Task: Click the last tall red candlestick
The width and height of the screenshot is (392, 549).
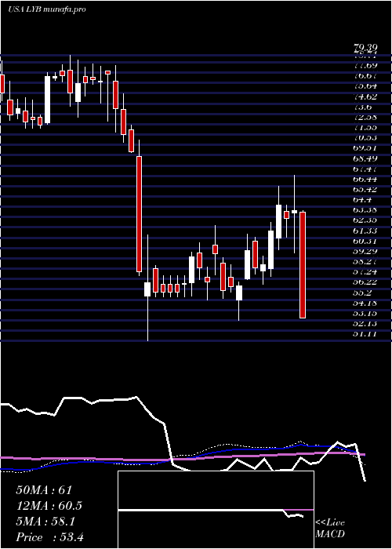Action: coord(303,265)
